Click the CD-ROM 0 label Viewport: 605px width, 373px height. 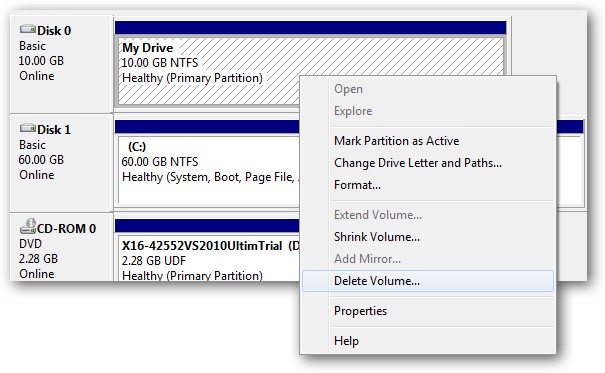(66, 228)
